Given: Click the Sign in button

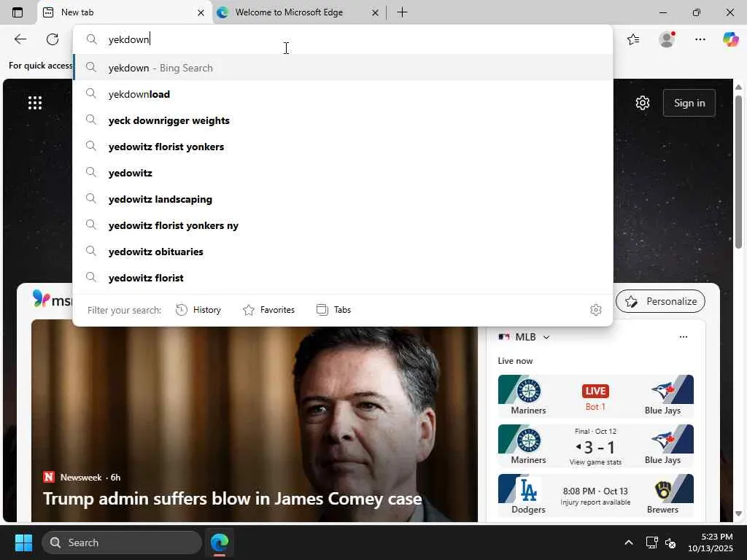Looking at the screenshot, I should [x=689, y=103].
